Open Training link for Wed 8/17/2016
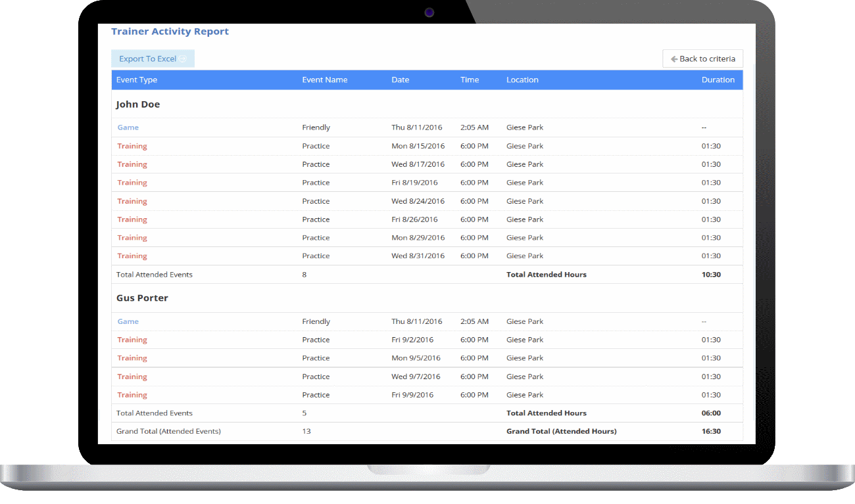 tap(132, 164)
